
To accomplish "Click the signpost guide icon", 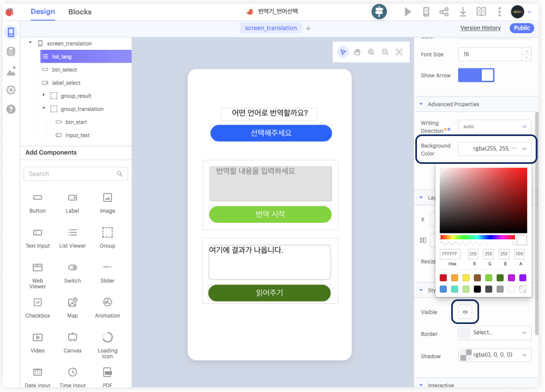I will click(x=379, y=12).
